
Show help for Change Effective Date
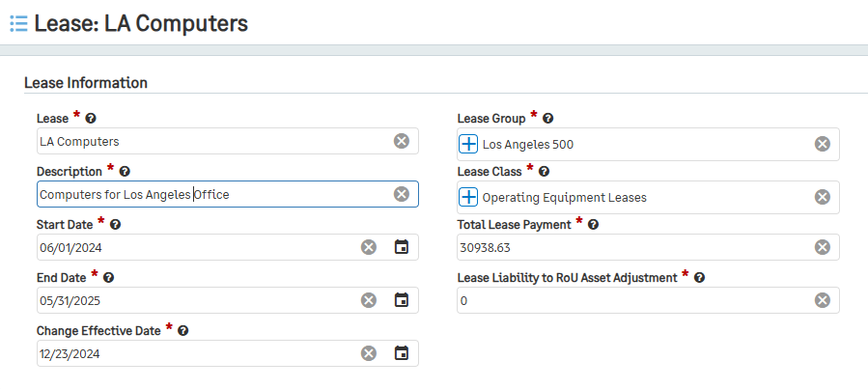183,331
